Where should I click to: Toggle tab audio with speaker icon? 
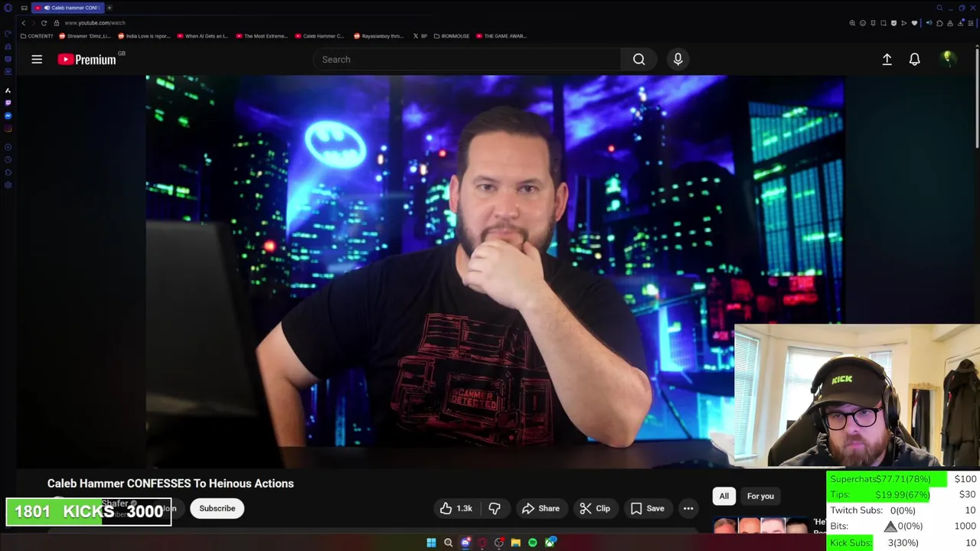coord(929,23)
